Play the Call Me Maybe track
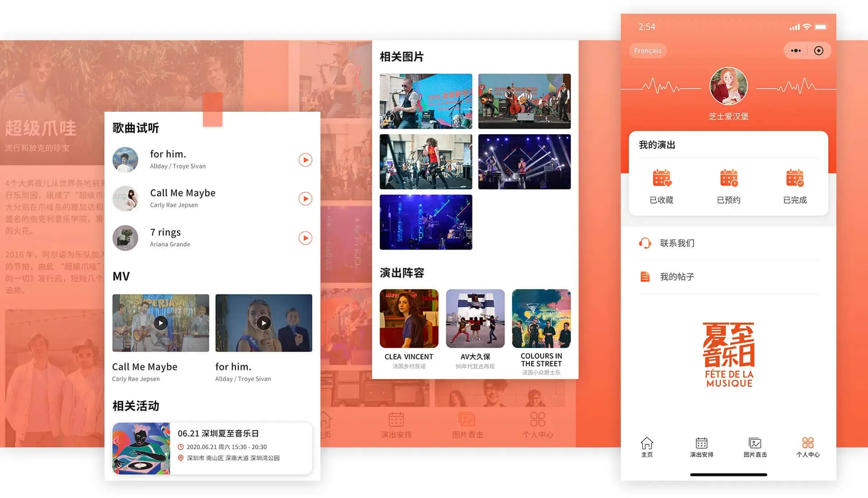The height and width of the screenshot is (498, 868). click(305, 199)
